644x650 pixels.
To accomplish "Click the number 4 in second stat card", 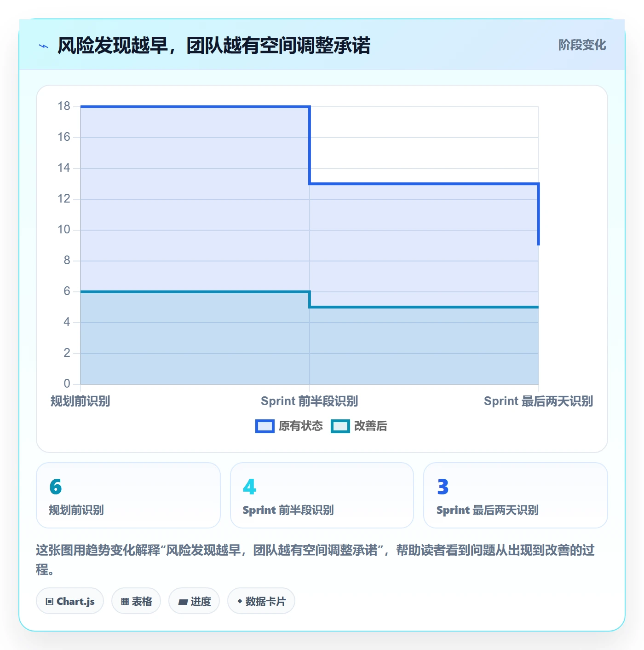I will tap(249, 487).
